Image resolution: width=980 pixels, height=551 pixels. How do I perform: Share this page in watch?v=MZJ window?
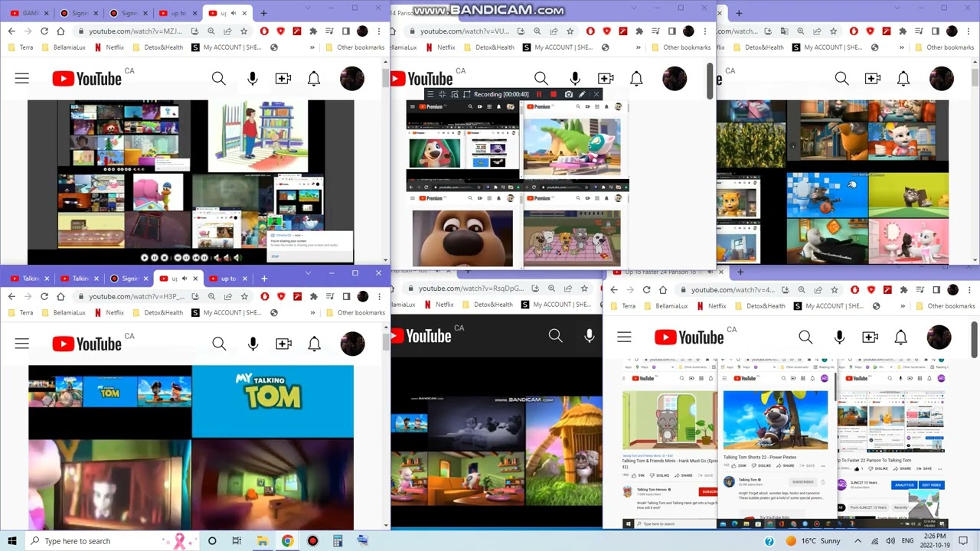(x=228, y=31)
